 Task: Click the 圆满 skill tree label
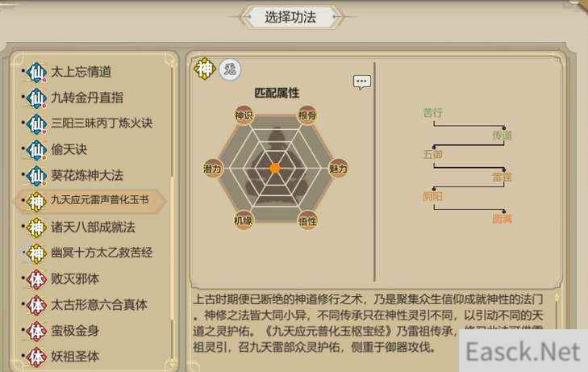pos(502,219)
